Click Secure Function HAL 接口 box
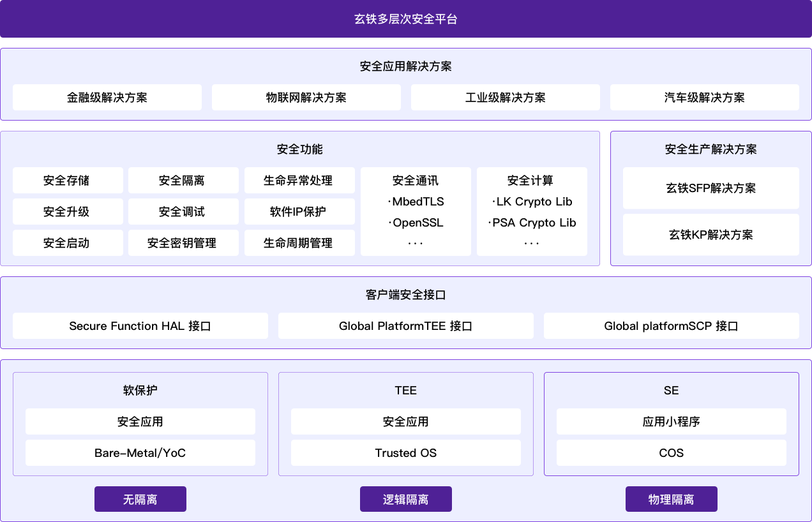The height and width of the screenshot is (522, 812). pyautogui.click(x=140, y=326)
